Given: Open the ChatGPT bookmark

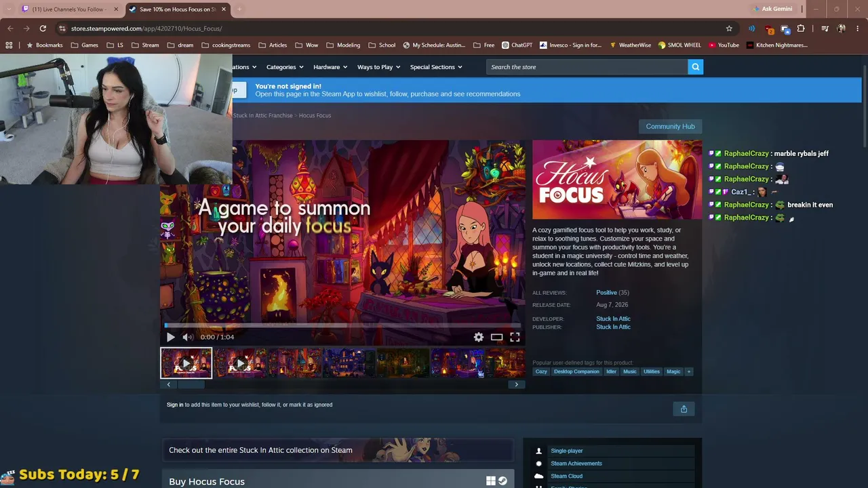Looking at the screenshot, I should [517, 45].
